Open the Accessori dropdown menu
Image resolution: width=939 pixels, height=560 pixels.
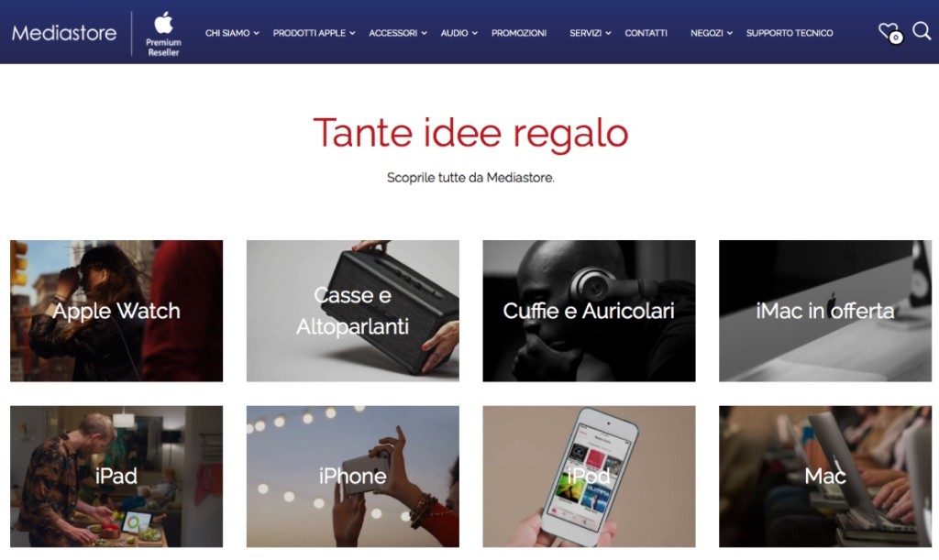click(x=398, y=33)
